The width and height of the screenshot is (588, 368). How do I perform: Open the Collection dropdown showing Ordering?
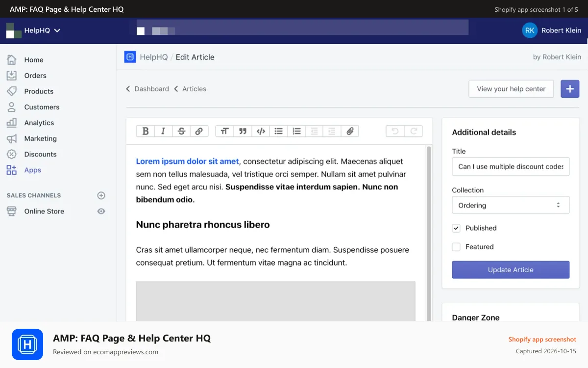pos(511,205)
